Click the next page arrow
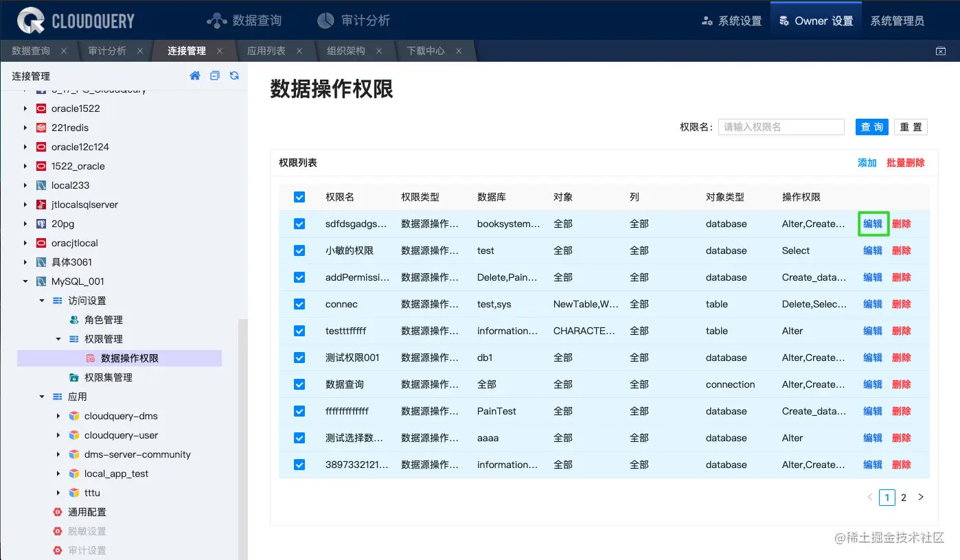The image size is (960, 560). [x=921, y=498]
